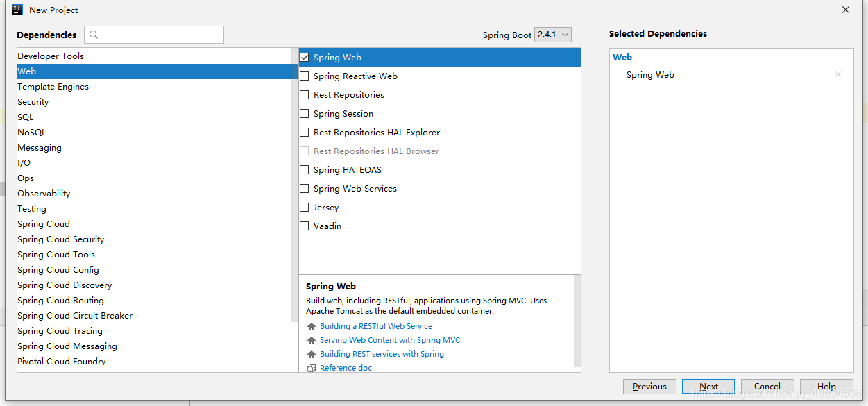Click the globe icon next to Reference doc

point(311,368)
